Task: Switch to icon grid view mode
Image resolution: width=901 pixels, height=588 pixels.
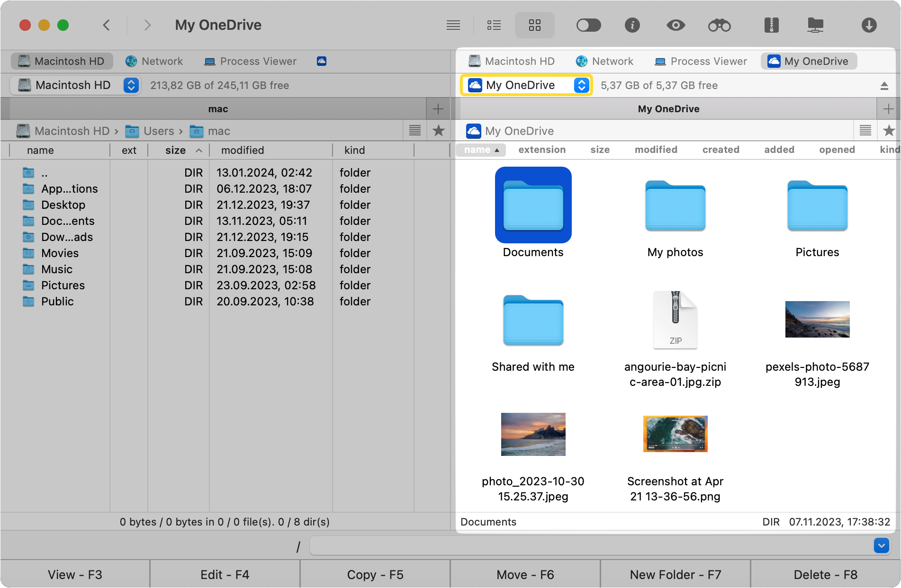Action: pyautogui.click(x=534, y=25)
